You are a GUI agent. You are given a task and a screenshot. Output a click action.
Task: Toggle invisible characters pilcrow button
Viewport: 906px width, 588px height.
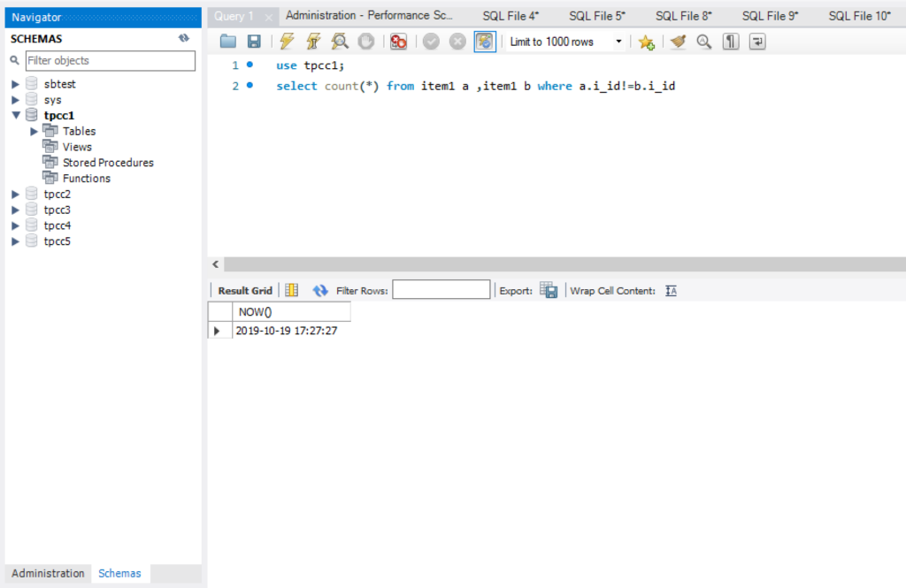coord(731,42)
